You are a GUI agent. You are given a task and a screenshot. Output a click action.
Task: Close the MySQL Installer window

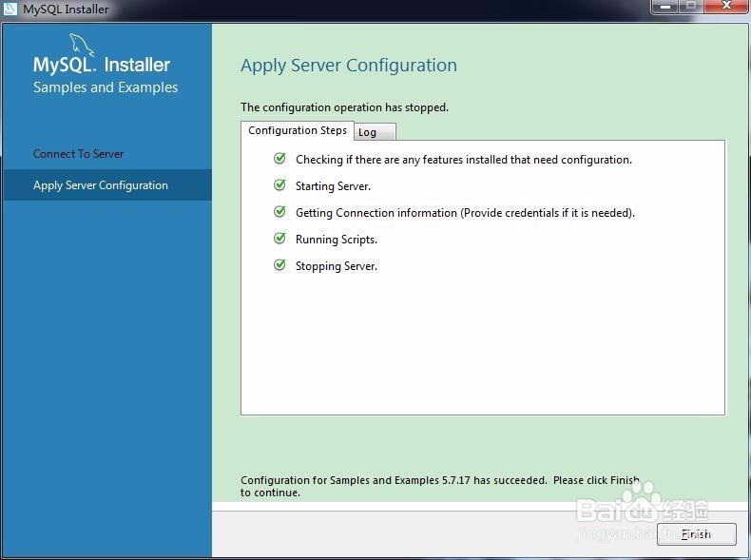[x=726, y=7]
